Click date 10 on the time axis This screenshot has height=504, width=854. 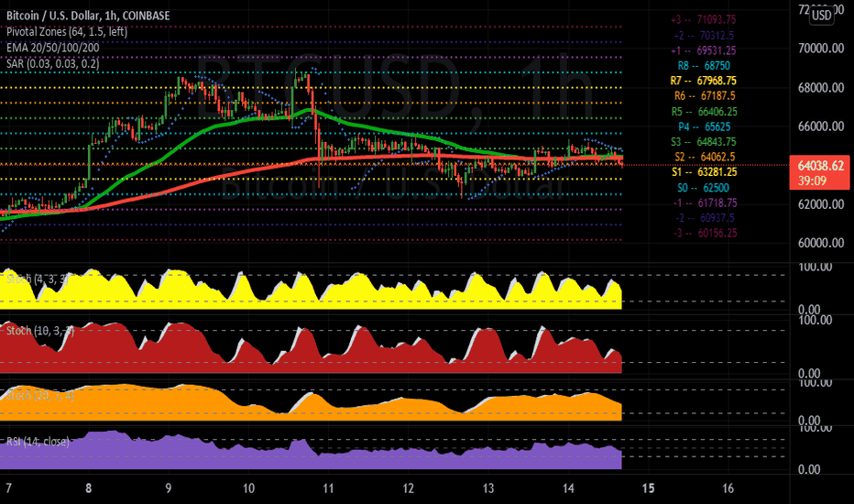248,488
